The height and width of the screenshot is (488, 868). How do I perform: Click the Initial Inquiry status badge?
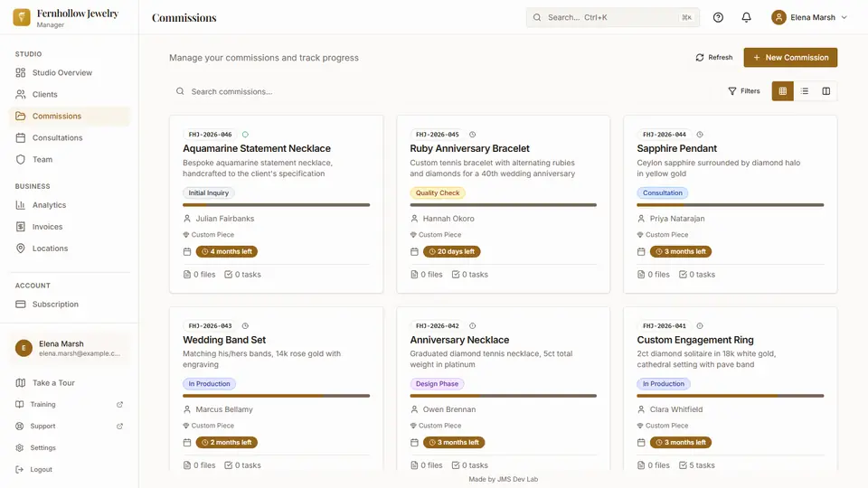(209, 192)
